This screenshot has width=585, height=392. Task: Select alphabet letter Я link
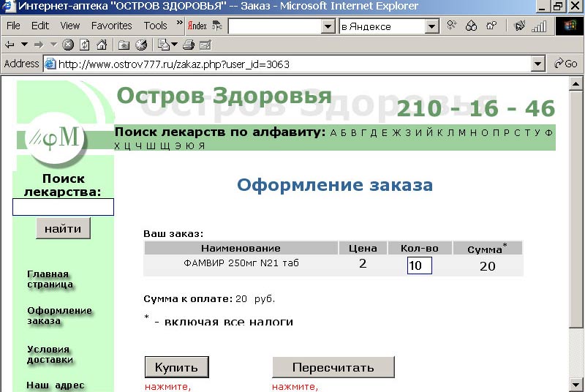point(202,146)
